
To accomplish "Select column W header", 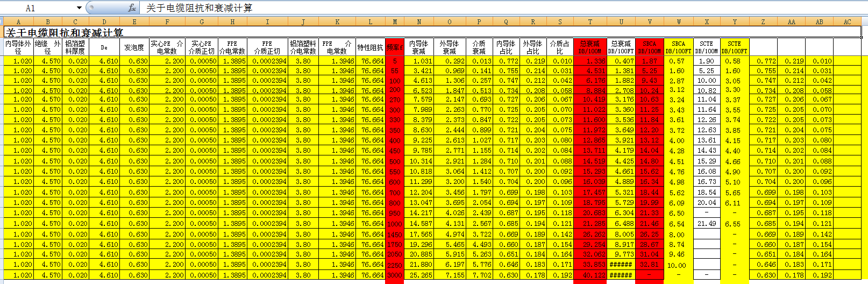I will (678, 22).
